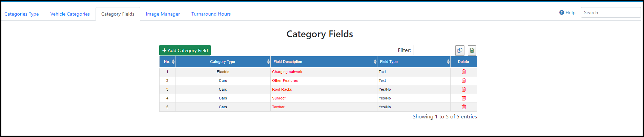The image size is (644, 137).
Task: Sort by Field Type column header
Action: click(x=414, y=62)
